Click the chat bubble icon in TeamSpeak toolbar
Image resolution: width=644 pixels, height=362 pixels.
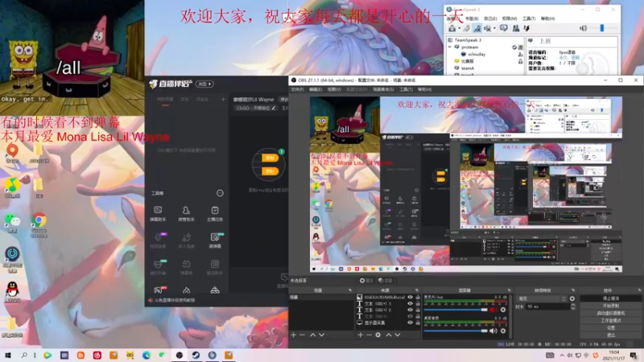coord(504,28)
